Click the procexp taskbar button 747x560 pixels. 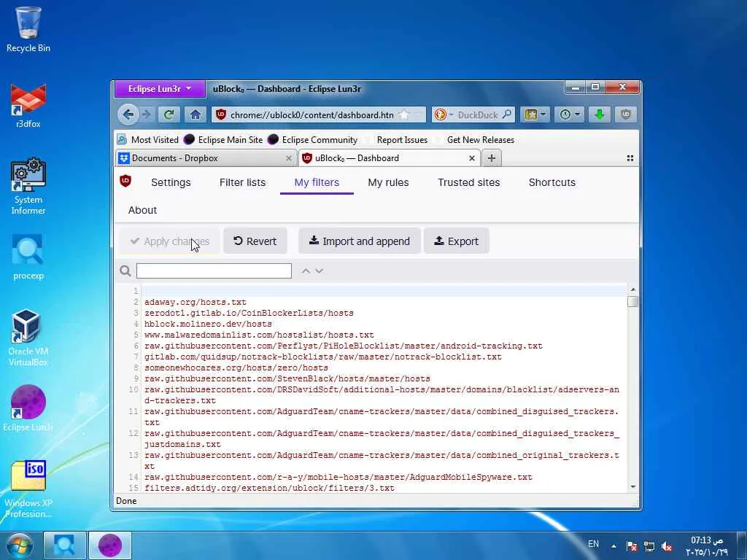coord(65,545)
